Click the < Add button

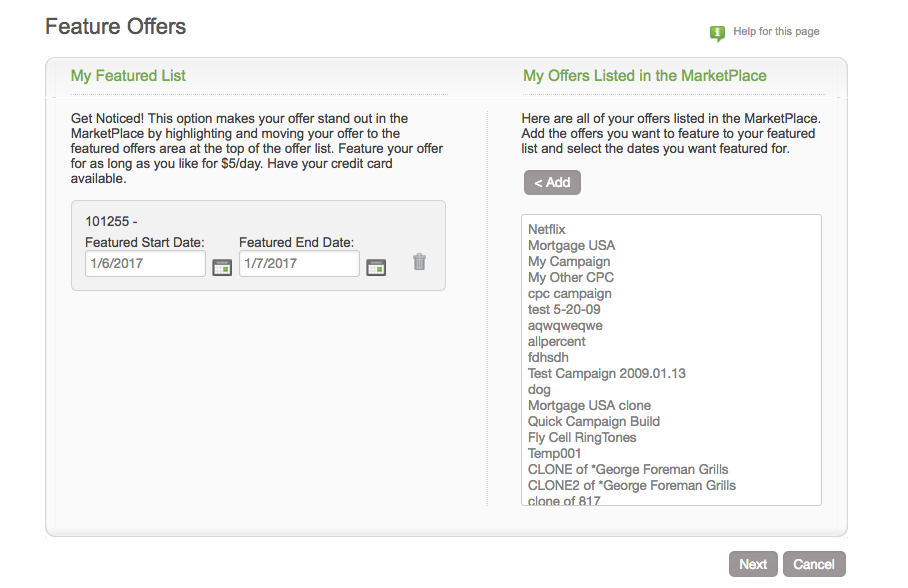tap(552, 182)
